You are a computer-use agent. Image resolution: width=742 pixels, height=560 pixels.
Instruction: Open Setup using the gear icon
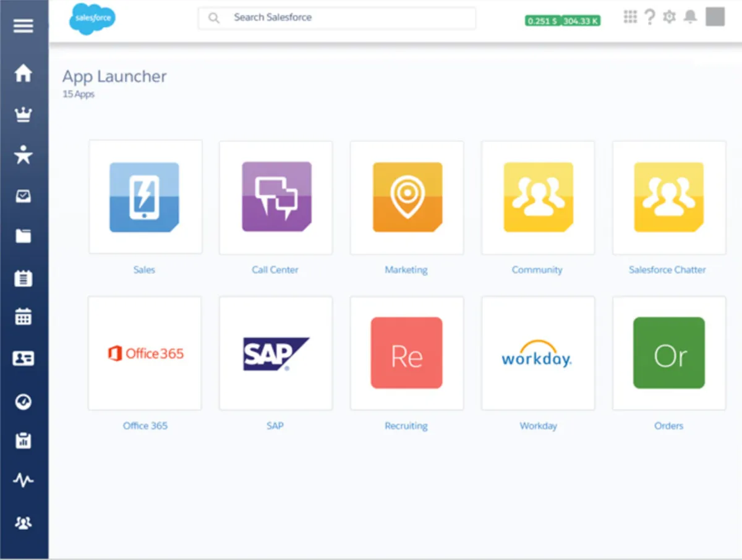click(670, 17)
